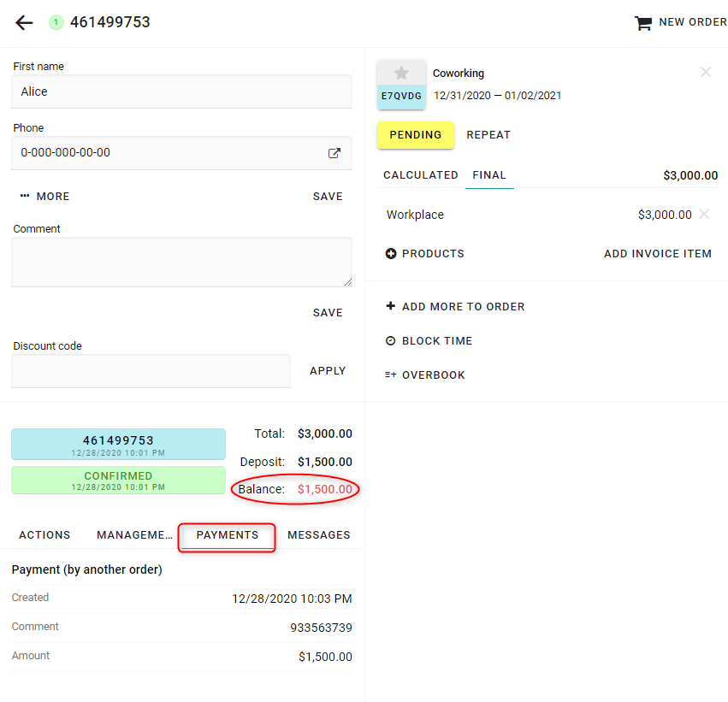Viewport: 728px width, 702px height.
Task: Click Products button
Action: [x=425, y=253]
